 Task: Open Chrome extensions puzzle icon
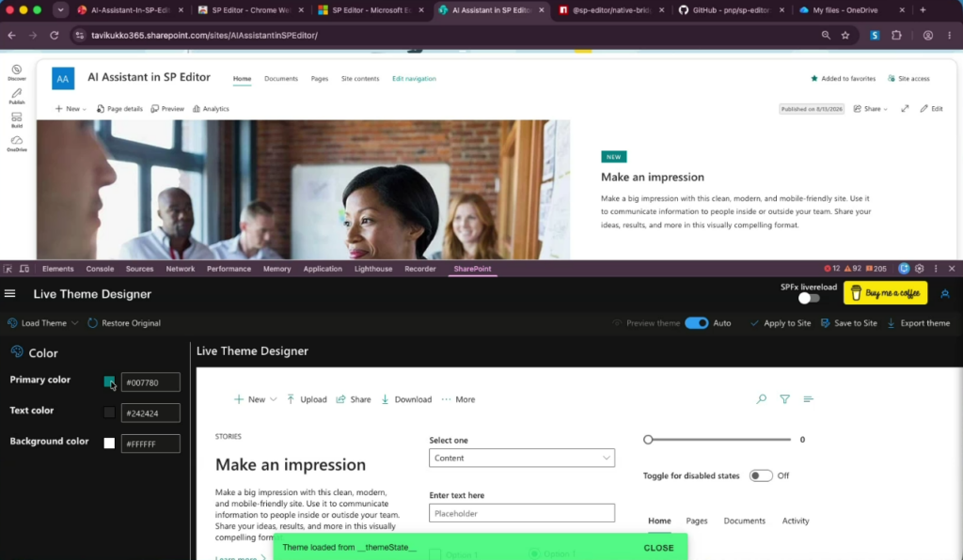point(896,36)
